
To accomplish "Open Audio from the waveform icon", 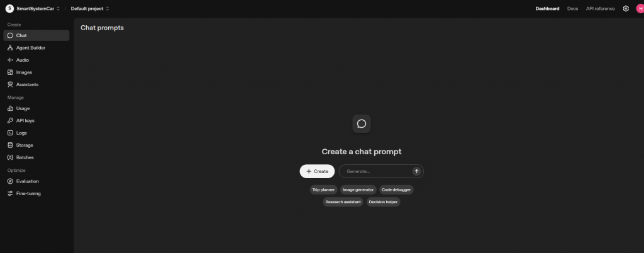I will [x=10, y=60].
